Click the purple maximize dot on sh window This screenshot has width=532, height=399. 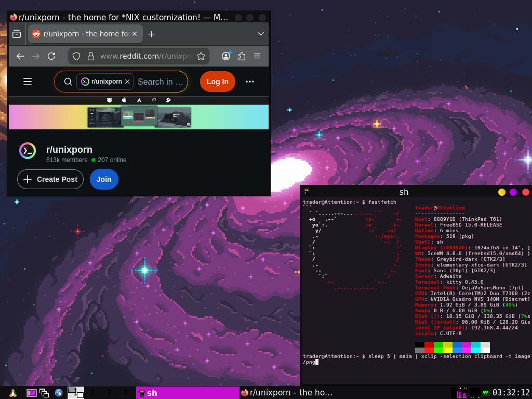(513, 192)
